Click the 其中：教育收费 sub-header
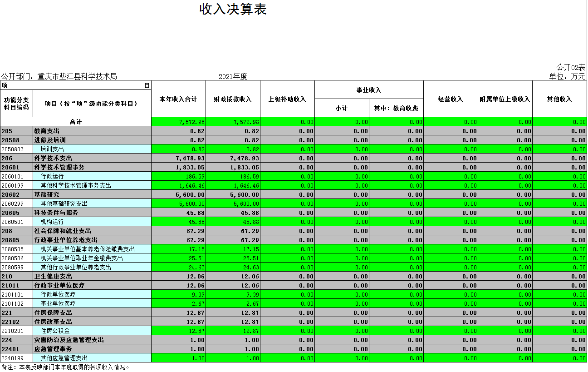The width and height of the screenshot is (588, 372). (x=396, y=108)
